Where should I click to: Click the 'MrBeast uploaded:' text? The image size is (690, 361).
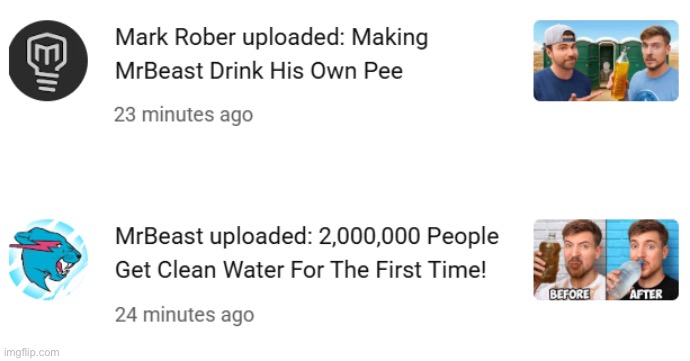pos(213,236)
